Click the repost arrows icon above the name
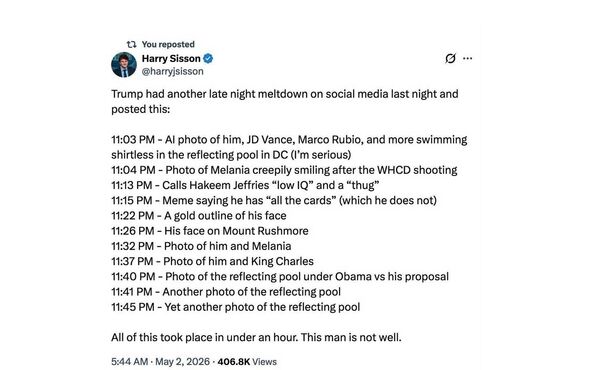Viewport: 600px width, 370px height. coord(131,44)
